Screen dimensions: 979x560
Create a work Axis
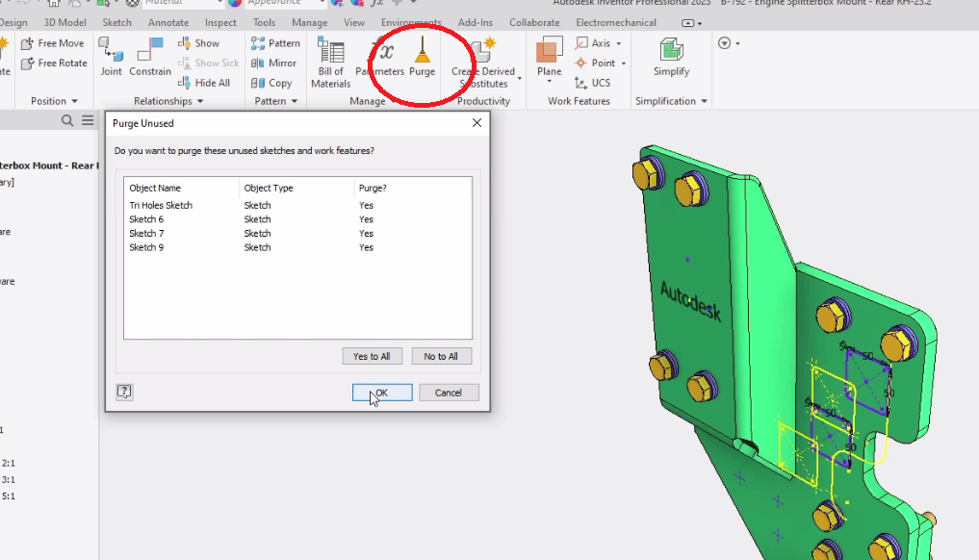point(593,43)
